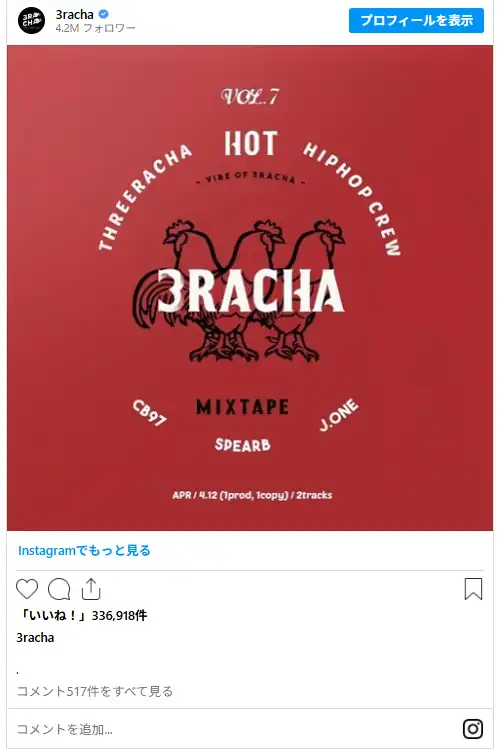The width and height of the screenshot is (498, 749).
Task: Click the release date line on the artwork
Action: pos(252,495)
